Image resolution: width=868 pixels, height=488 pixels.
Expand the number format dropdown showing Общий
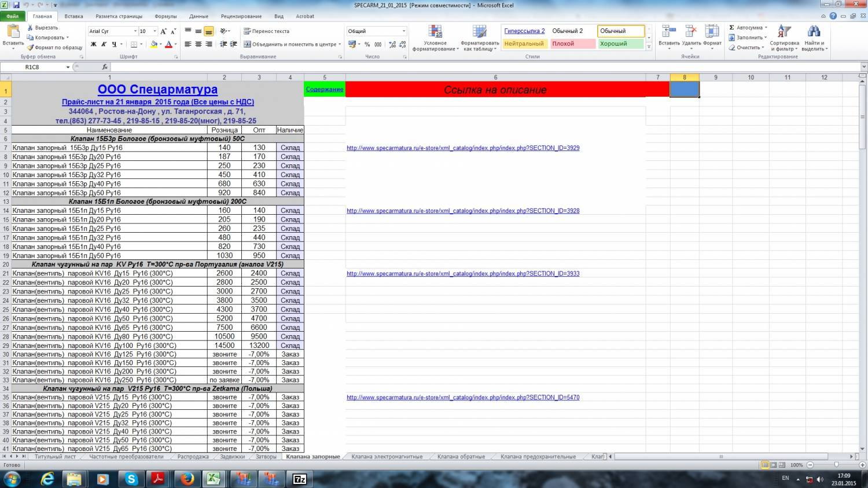[x=403, y=31]
